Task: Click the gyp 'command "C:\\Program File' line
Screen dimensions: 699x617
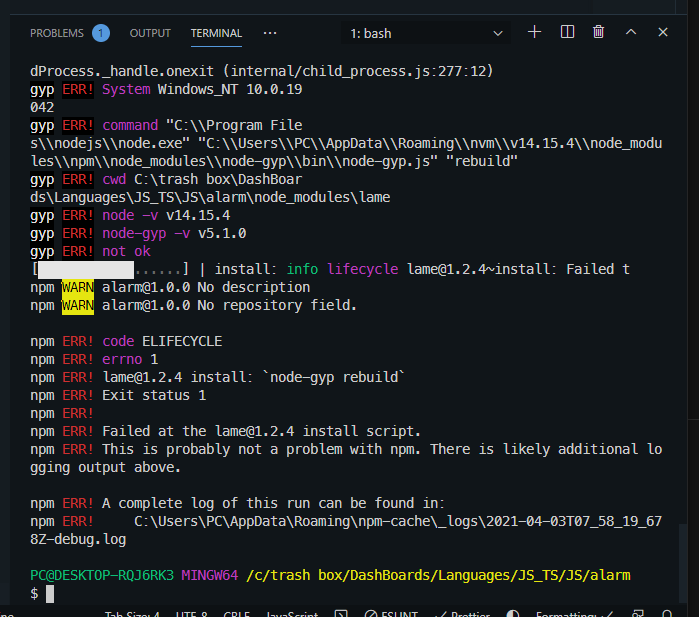Action: click(x=202, y=125)
